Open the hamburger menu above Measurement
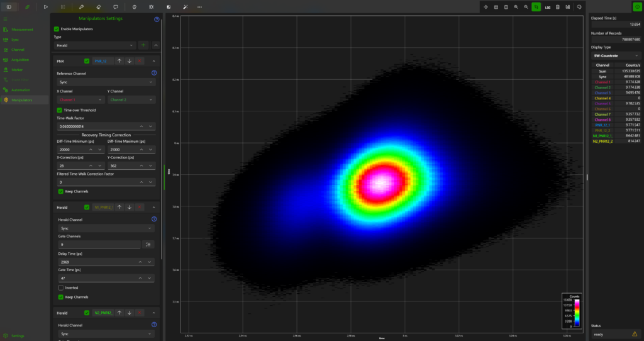This screenshot has height=341, width=644. pos(5,20)
